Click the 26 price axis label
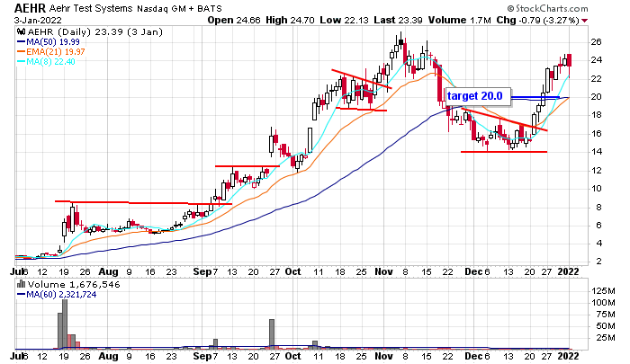 coord(596,41)
